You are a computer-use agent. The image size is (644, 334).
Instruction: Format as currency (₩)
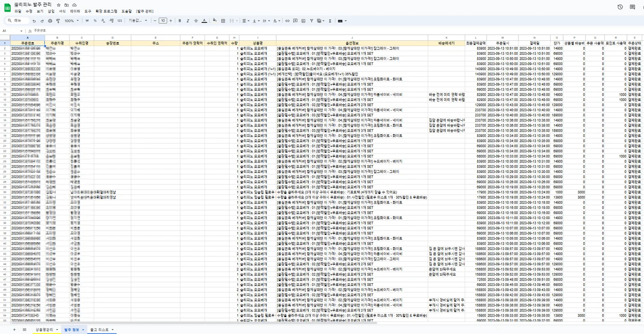pos(87,21)
